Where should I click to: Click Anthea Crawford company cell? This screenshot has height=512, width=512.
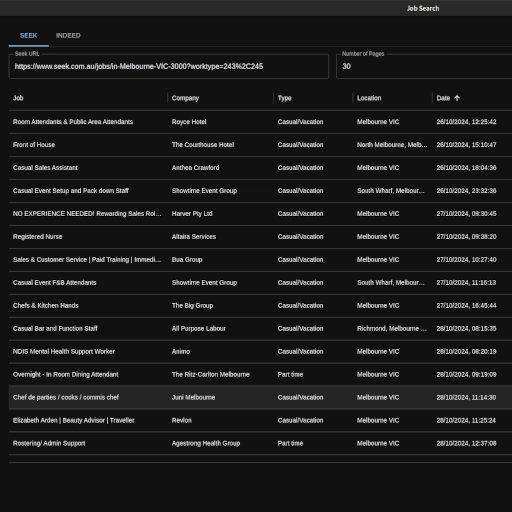[195, 168]
